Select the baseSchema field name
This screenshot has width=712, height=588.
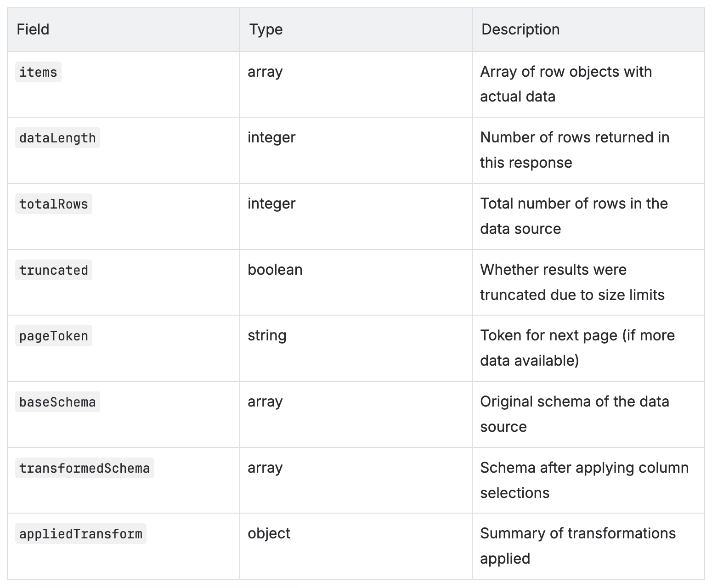tap(57, 402)
